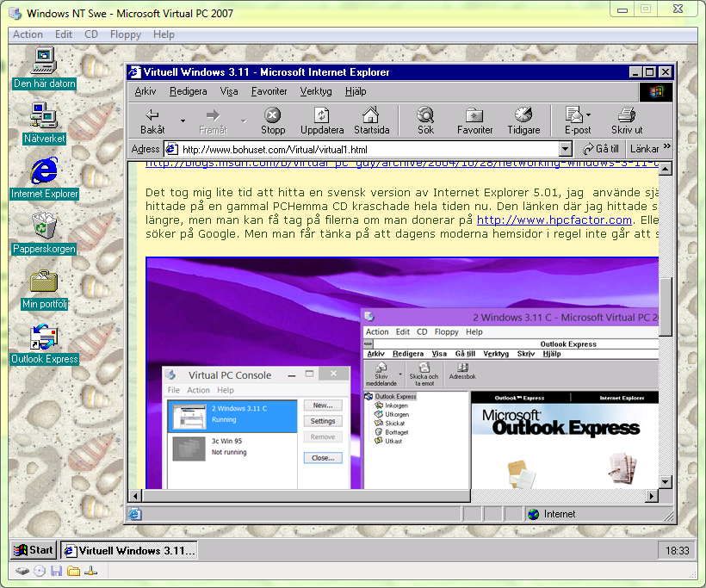Image resolution: width=706 pixels, height=588 pixels.
Task: Open the Favoriter toolbar folder
Action: 474,121
